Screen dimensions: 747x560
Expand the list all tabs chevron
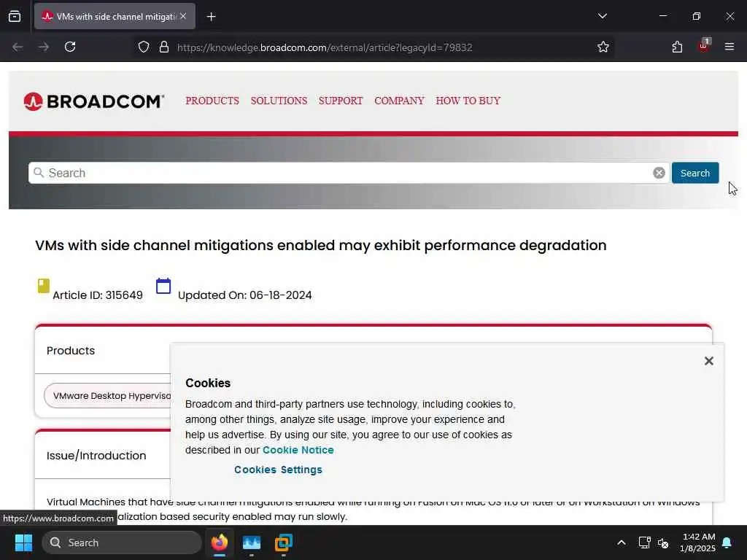tap(602, 16)
